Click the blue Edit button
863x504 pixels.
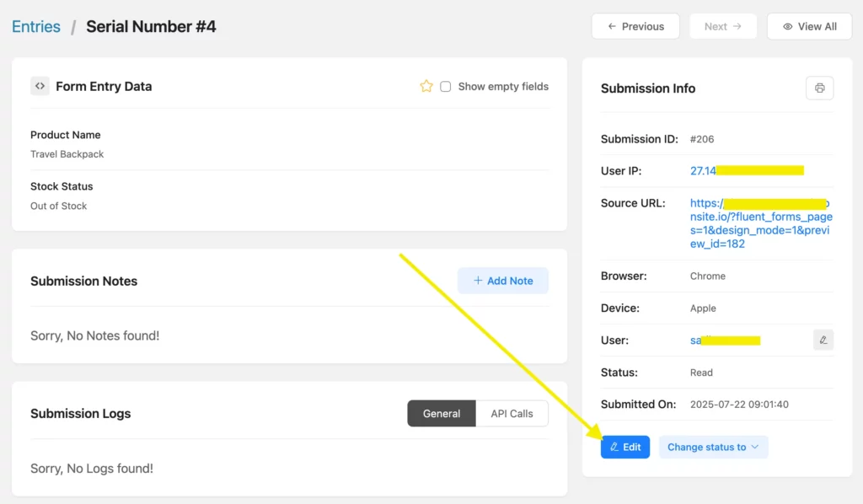tap(624, 447)
